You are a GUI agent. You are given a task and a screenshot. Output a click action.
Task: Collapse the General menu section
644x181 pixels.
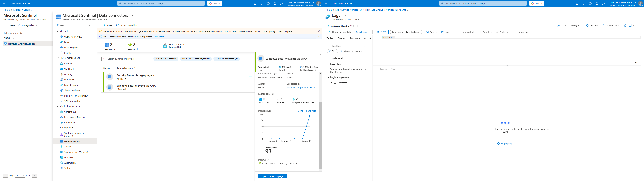click(x=58, y=31)
